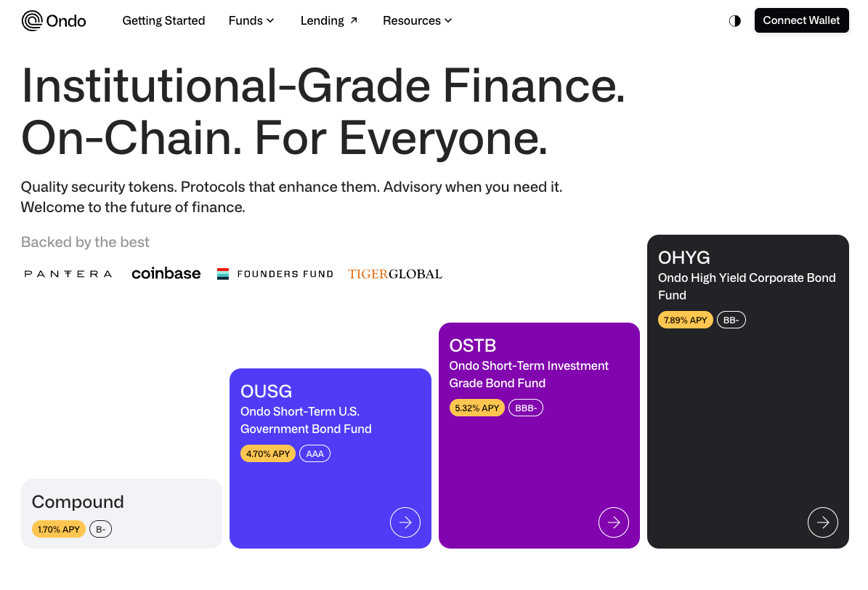Click the Tiger Global logo
The height and width of the screenshot is (590, 868).
click(395, 274)
